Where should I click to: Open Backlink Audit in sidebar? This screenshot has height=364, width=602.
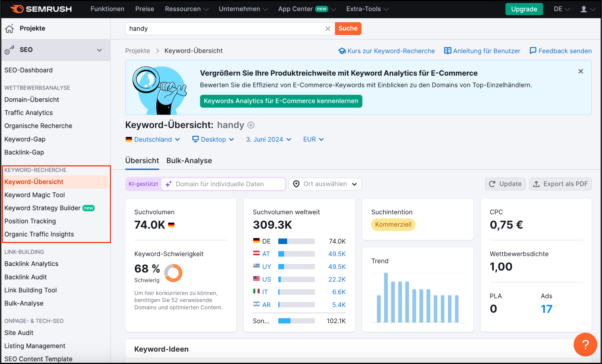click(26, 277)
